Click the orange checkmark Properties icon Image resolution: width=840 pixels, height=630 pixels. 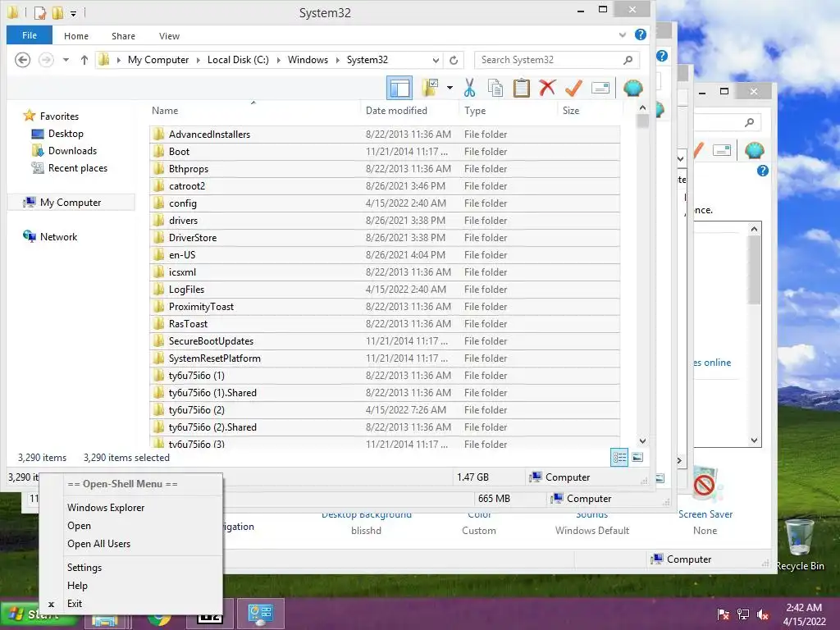pos(573,88)
